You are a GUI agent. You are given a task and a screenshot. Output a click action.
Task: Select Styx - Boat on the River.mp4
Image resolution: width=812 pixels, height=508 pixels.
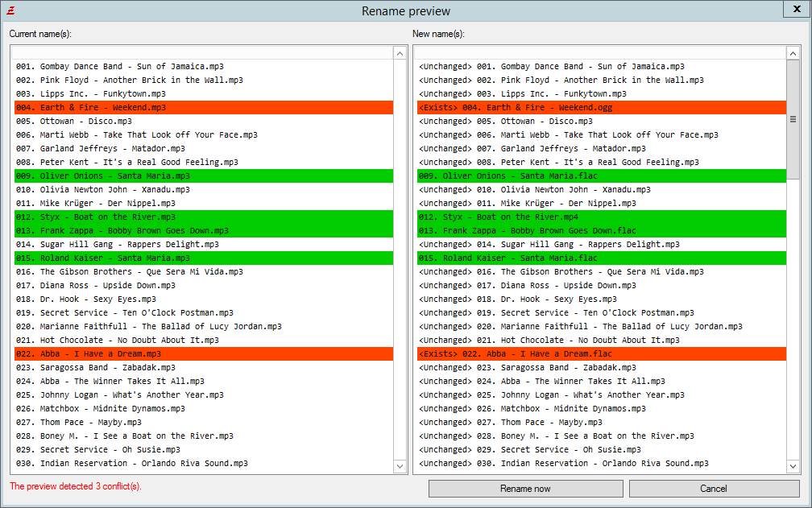click(x=498, y=217)
